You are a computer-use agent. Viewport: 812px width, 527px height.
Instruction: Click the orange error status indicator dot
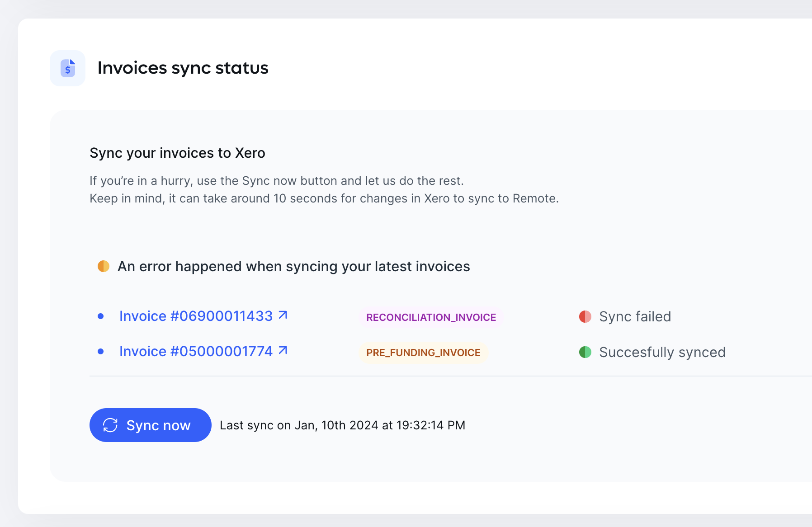point(104,266)
